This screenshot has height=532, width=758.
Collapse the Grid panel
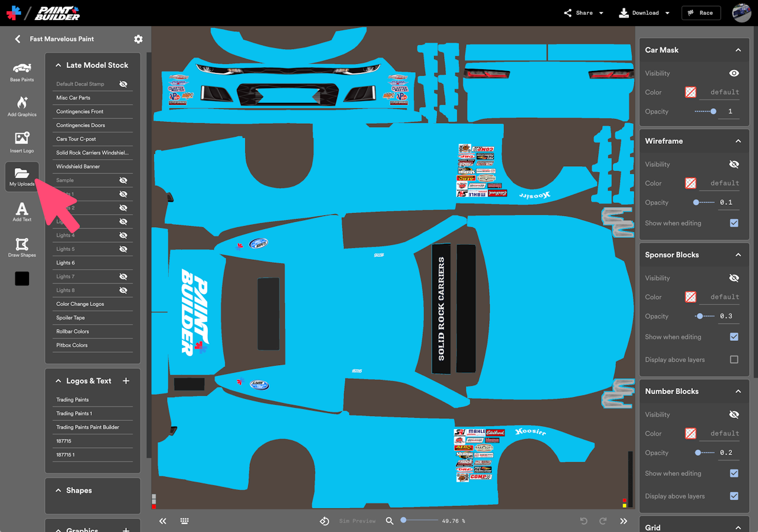point(738,528)
